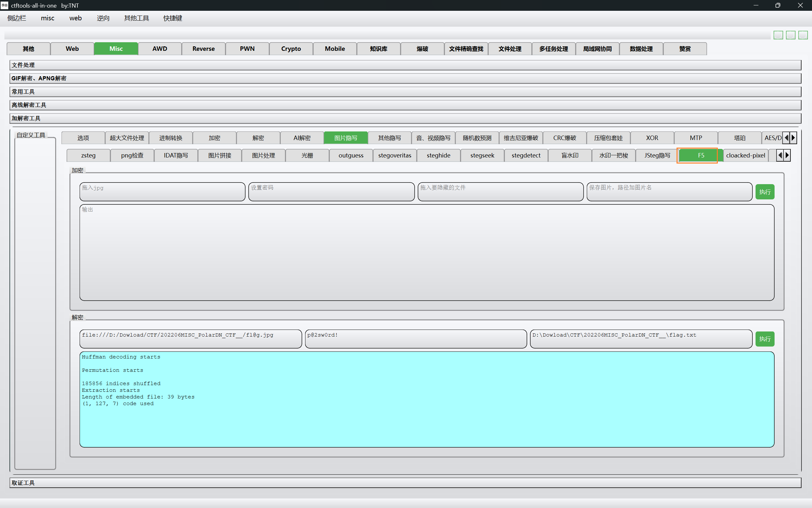Click the first small square button at top right

778,35
